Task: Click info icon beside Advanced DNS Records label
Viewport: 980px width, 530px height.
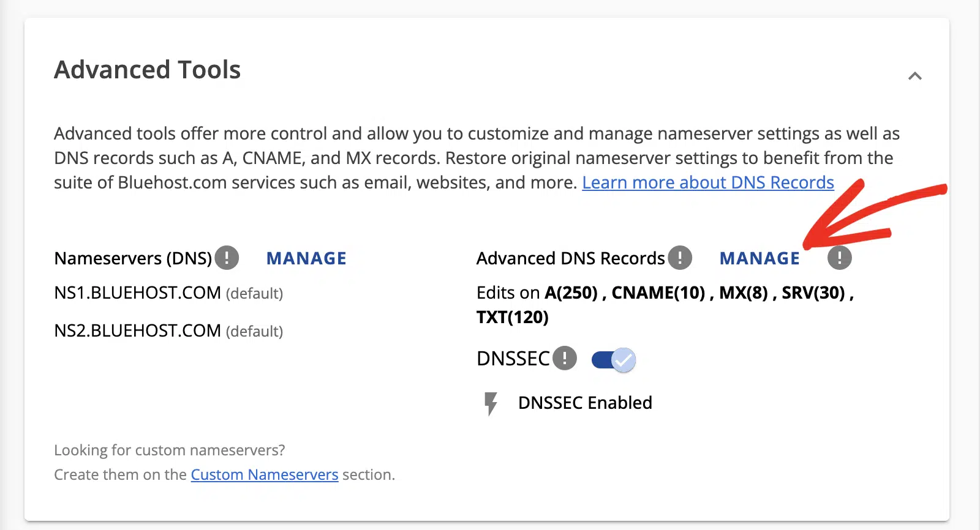Action: pos(680,258)
